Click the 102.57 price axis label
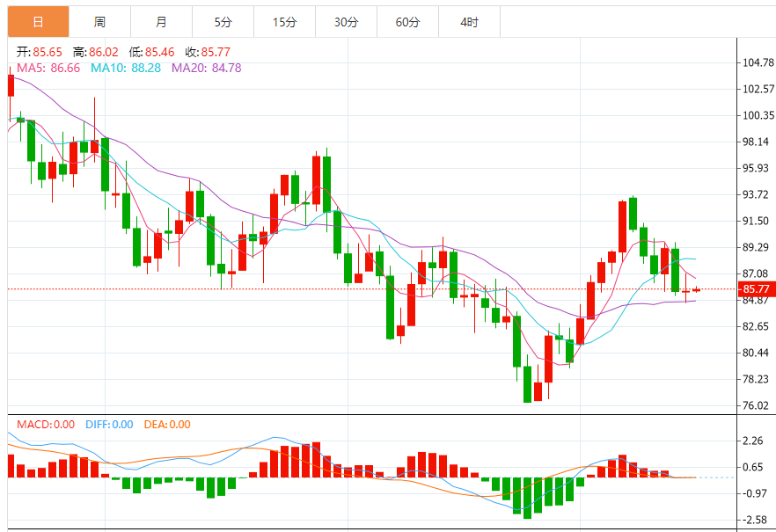The width and height of the screenshot is (776, 532). coord(758,89)
